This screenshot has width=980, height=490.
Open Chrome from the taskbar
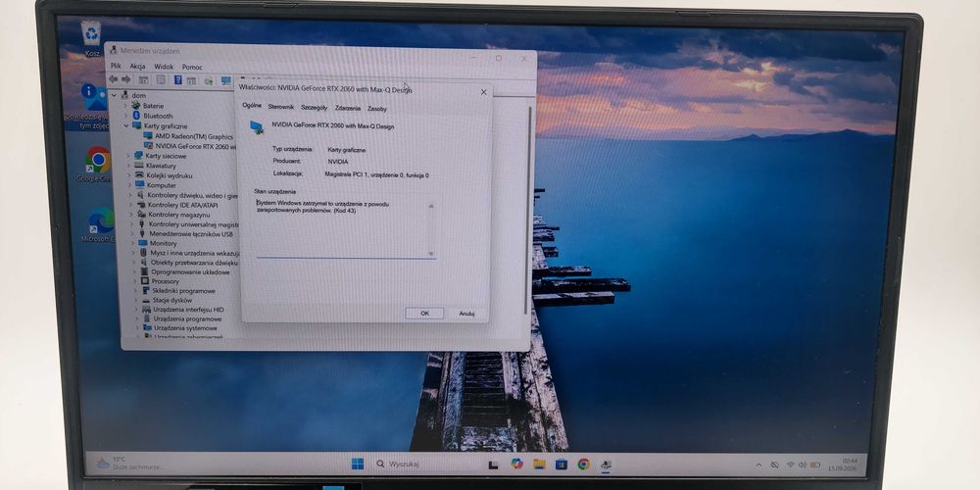[584, 464]
